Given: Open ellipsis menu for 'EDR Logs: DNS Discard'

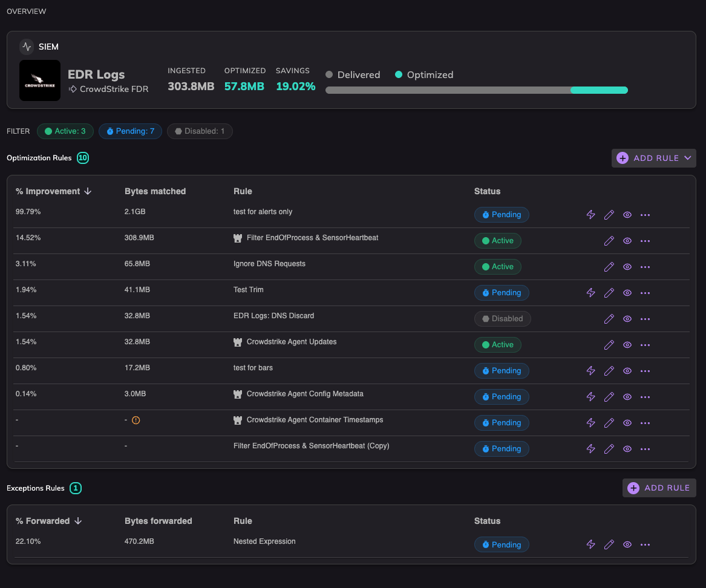Looking at the screenshot, I should 645,319.
